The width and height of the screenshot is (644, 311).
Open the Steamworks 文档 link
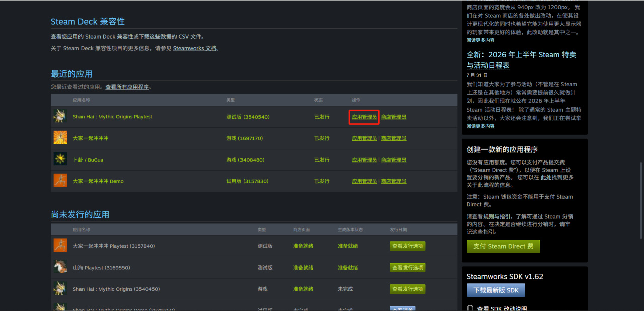(195, 48)
